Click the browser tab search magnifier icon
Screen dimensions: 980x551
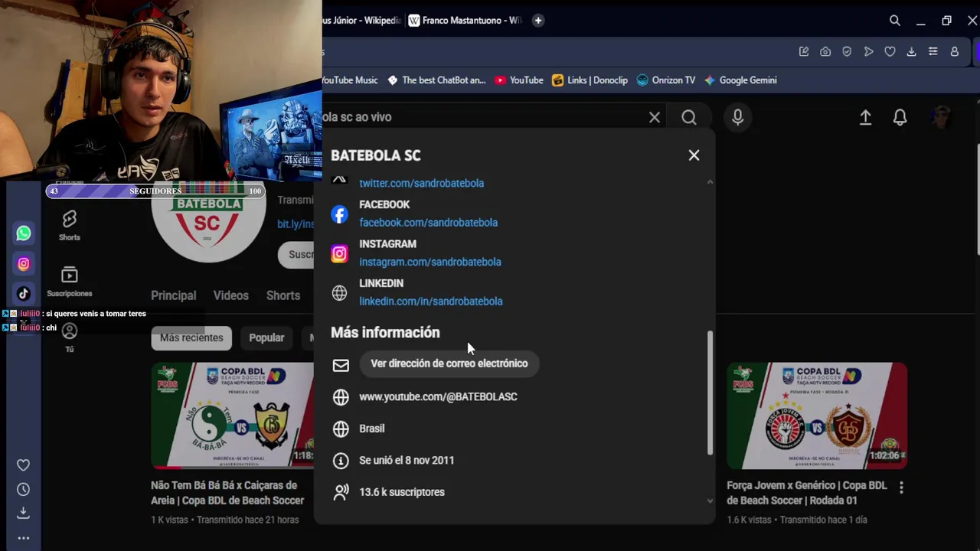(895, 21)
